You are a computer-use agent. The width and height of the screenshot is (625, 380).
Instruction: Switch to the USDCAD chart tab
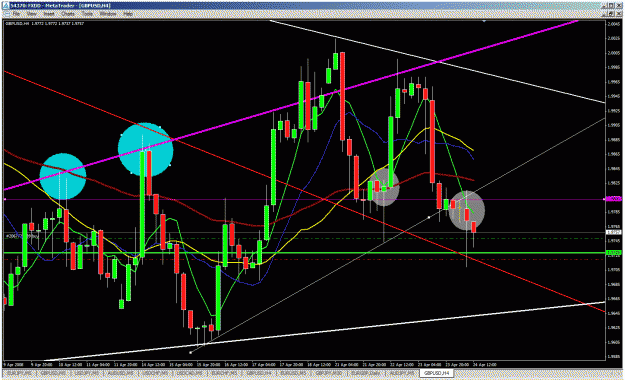[189, 373]
